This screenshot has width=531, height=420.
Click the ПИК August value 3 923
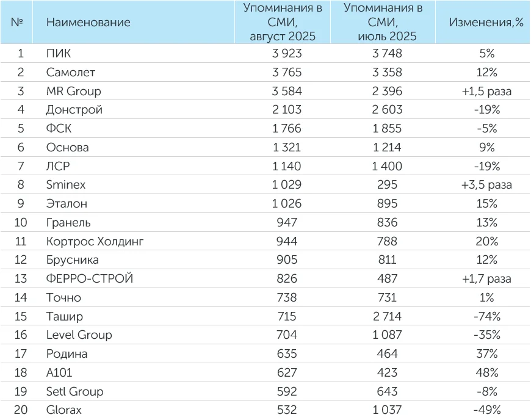pyautogui.click(x=287, y=54)
